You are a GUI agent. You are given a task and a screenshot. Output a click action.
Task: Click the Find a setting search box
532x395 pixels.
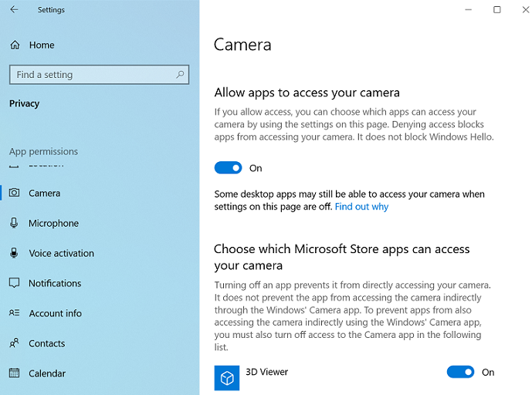click(x=93, y=75)
